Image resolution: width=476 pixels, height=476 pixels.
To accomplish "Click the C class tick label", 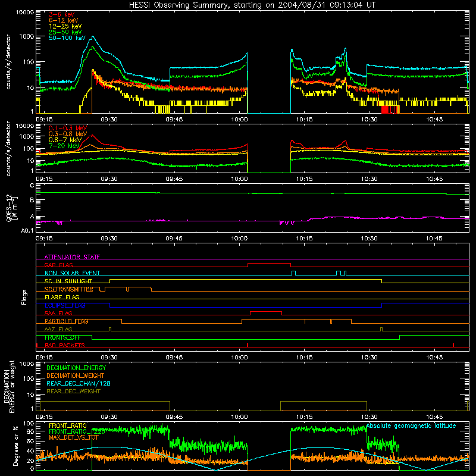I will [x=32, y=186].
